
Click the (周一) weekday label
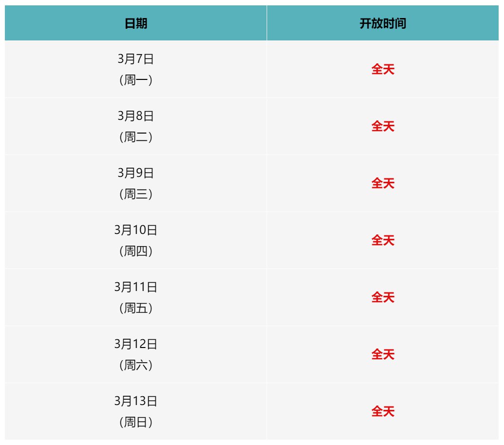tap(136, 80)
